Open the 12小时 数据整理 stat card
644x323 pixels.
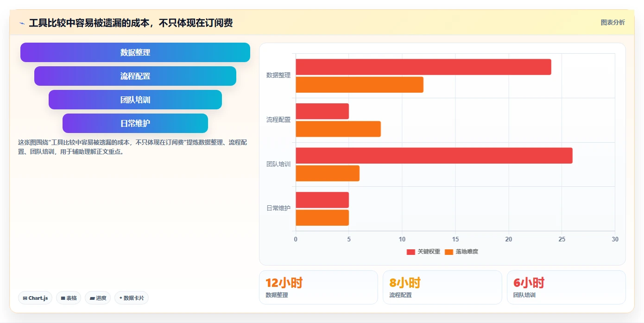click(x=318, y=287)
